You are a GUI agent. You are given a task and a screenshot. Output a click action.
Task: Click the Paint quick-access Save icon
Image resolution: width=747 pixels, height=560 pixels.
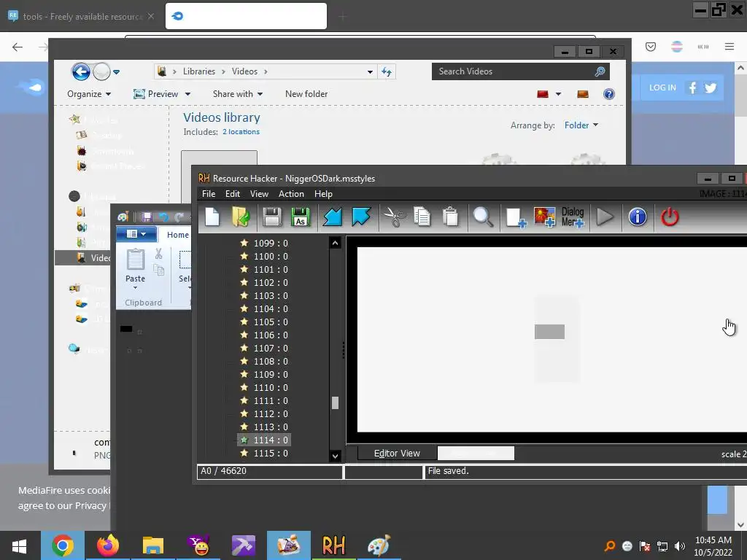(147, 217)
